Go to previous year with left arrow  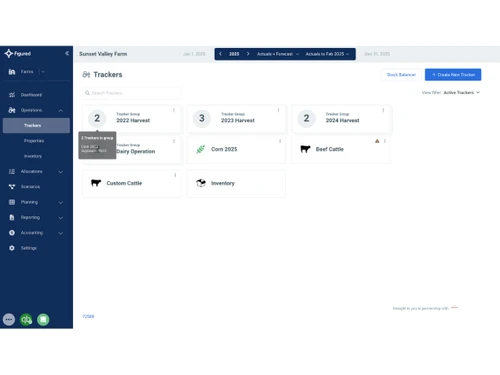[x=220, y=54]
